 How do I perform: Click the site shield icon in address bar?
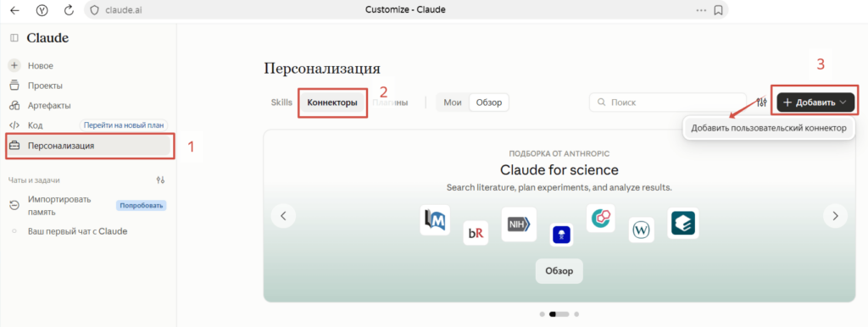(95, 10)
